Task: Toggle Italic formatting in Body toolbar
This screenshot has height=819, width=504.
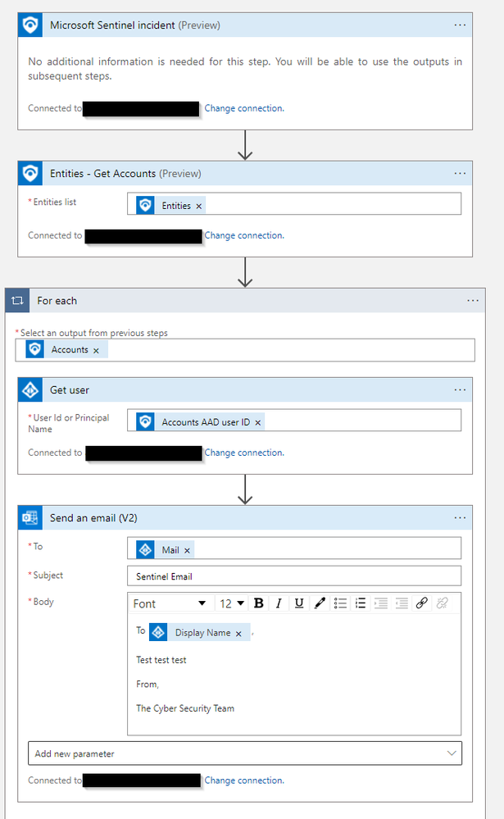Action: point(279,603)
